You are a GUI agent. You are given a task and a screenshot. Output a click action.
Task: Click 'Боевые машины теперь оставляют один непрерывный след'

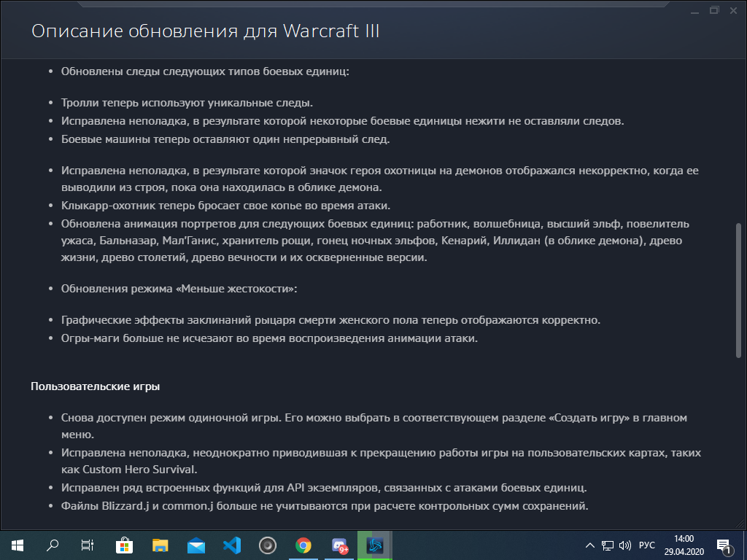click(x=225, y=139)
